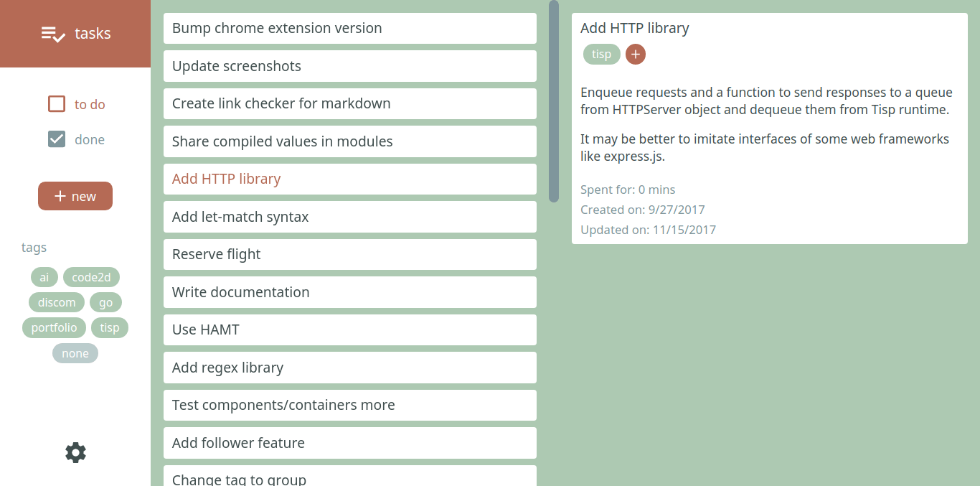Click the Enqueue requests description paragraph
Image resolution: width=980 pixels, height=486 pixels.
point(766,101)
